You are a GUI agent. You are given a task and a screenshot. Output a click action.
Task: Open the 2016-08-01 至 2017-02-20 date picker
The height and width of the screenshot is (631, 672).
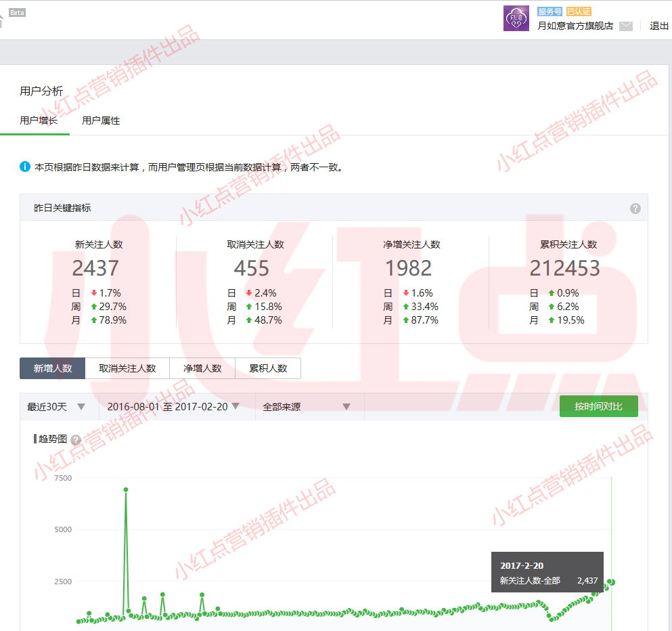174,407
